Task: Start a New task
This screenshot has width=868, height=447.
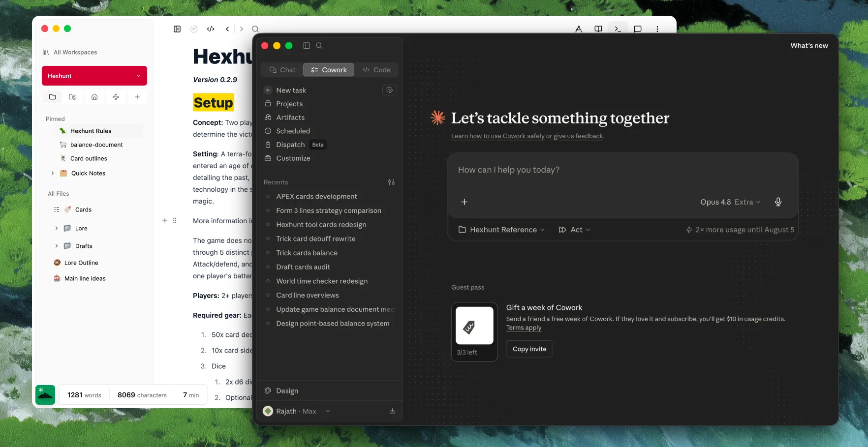Action: click(x=291, y=90)
